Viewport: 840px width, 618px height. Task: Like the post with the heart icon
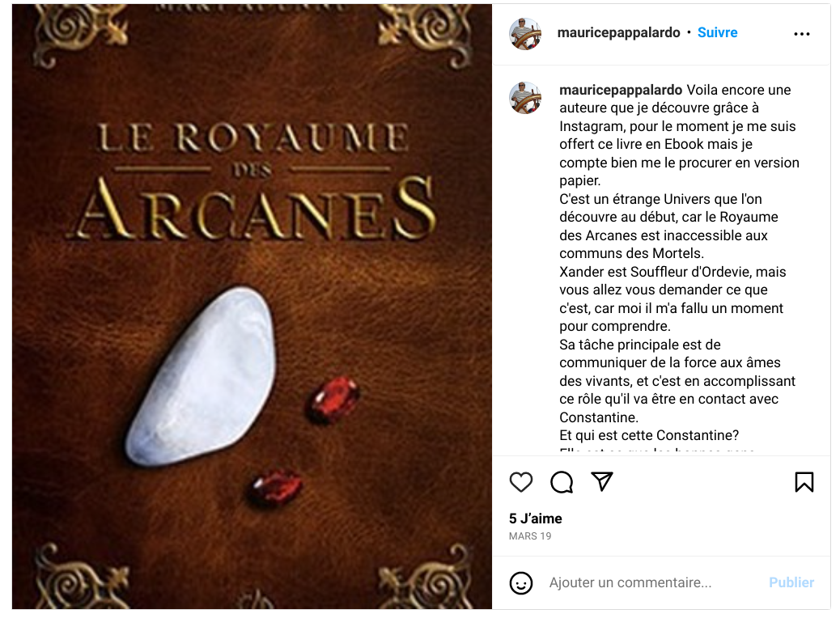pos(520,482)
